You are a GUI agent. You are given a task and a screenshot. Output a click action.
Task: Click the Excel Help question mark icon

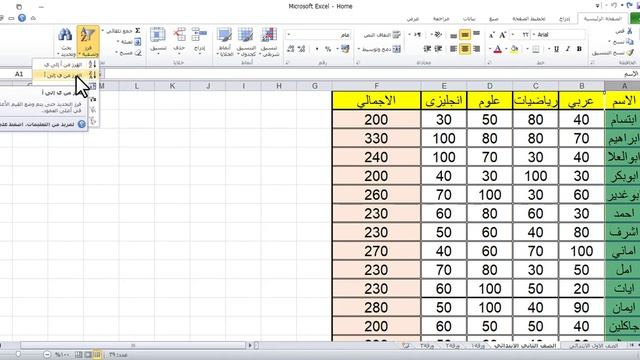(22, 18)
